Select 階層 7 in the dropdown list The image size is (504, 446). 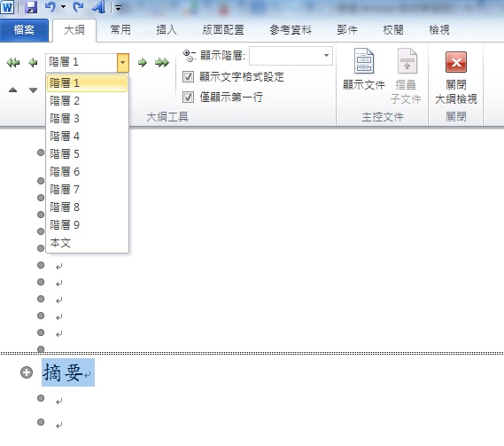[87, 189]
